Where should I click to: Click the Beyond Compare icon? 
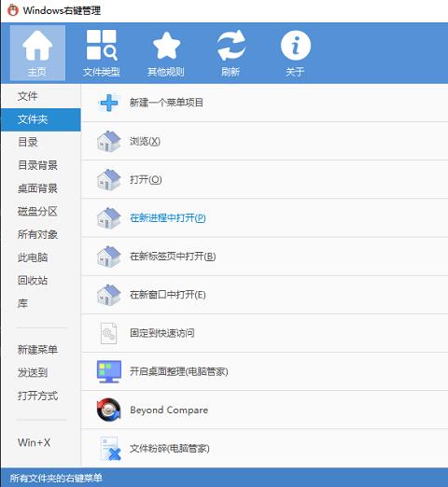108,410
